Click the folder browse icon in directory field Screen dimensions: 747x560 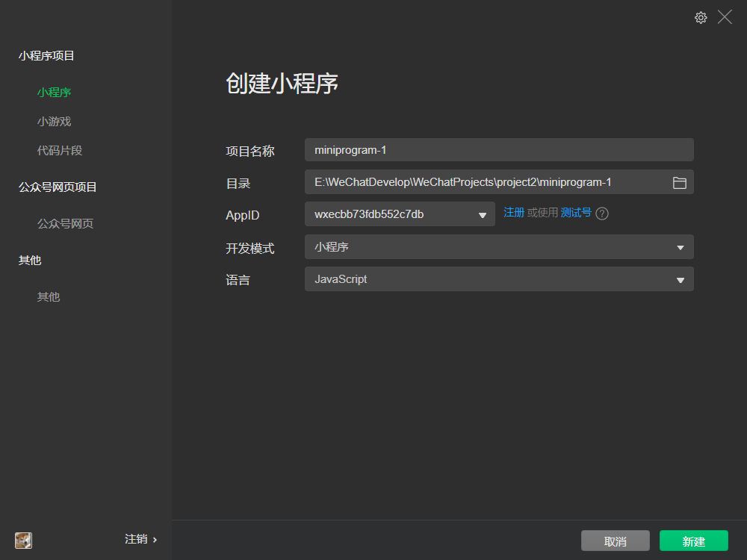click(x=679, y=183)
